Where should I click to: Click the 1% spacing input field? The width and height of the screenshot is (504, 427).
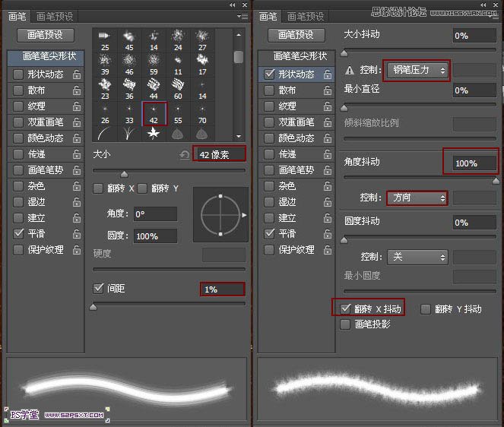(223, 289)
